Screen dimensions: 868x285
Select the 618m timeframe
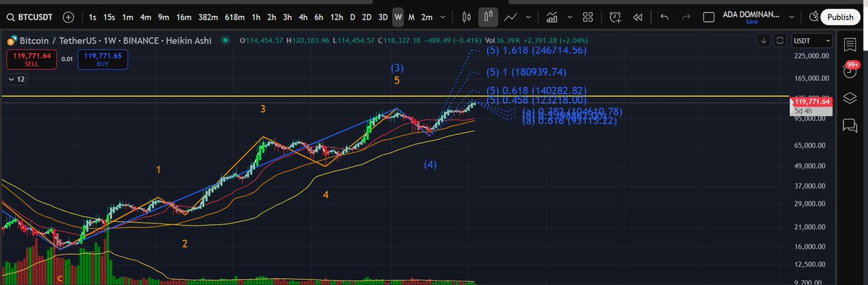pyautogui.click(x=235, y=17)
